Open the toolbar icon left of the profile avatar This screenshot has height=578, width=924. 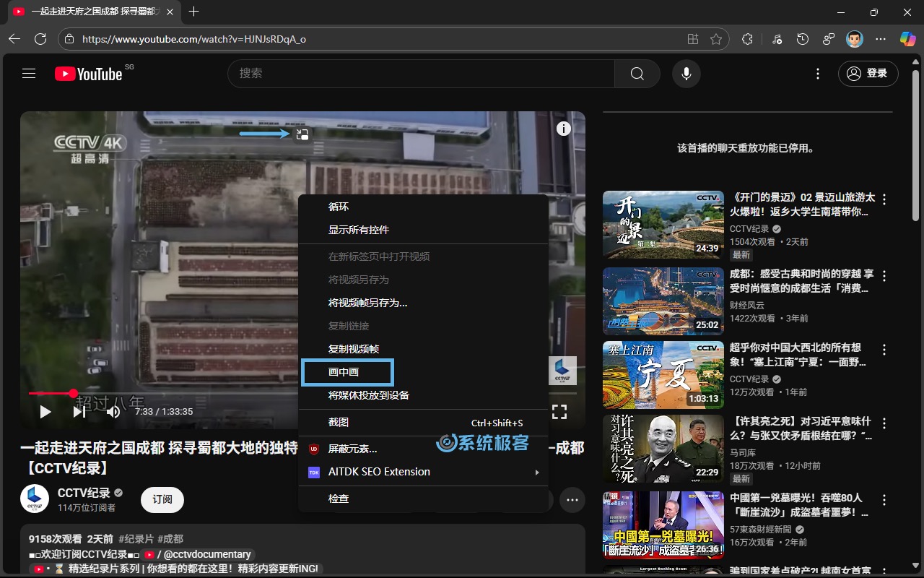[829, 39]
